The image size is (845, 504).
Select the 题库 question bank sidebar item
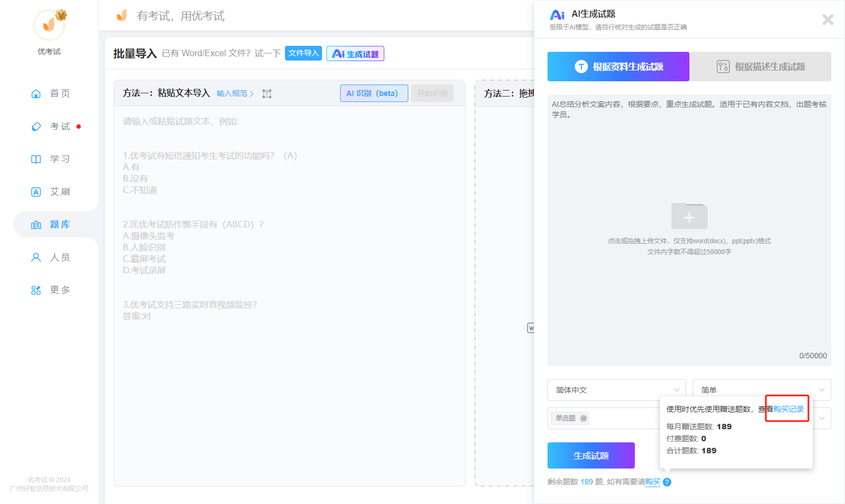56,224
